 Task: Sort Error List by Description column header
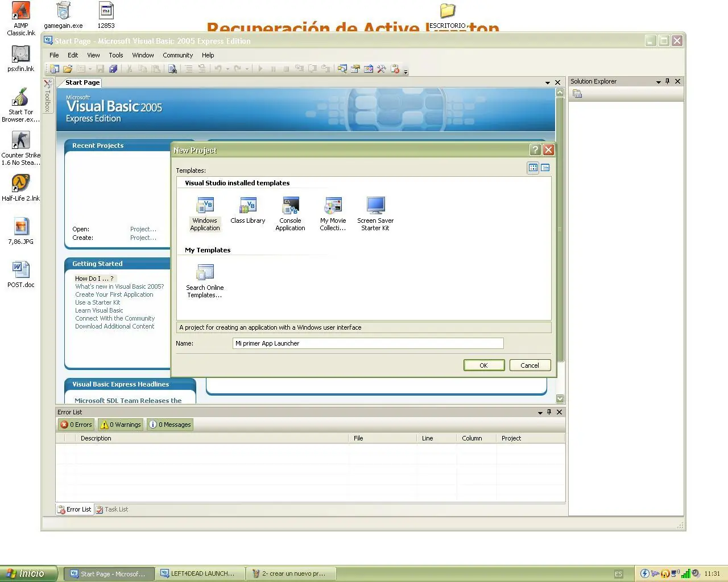[x=212, y=438]
